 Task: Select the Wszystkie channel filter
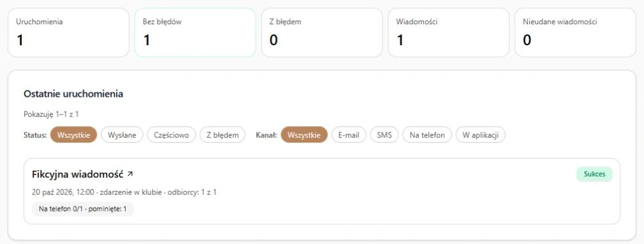[x=304, y=135]
